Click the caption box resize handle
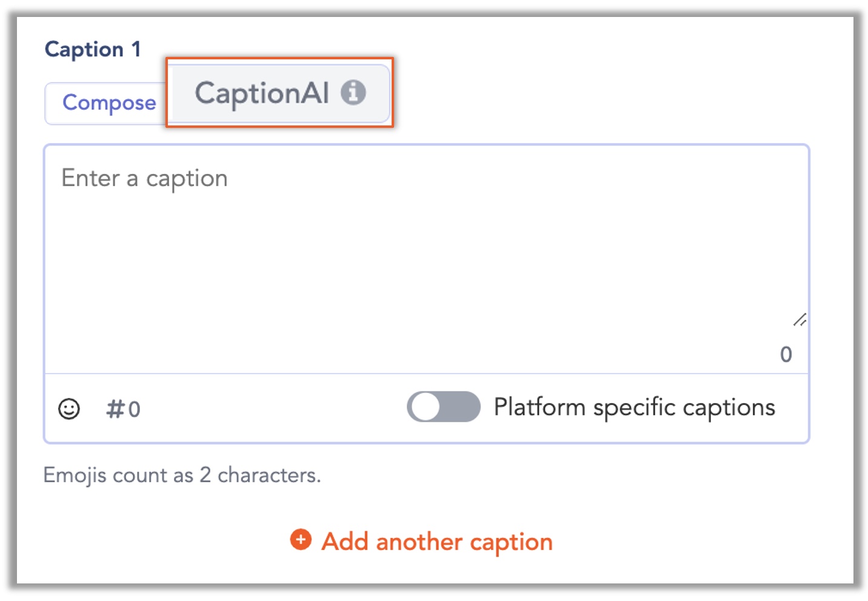This screenshot has width=868, height=601. pos(800,320)
